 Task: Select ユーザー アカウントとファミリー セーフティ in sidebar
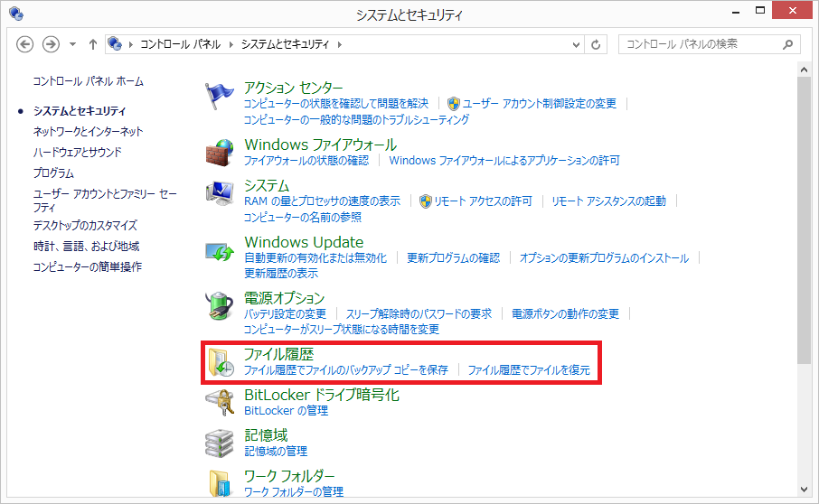click(105, 201)
